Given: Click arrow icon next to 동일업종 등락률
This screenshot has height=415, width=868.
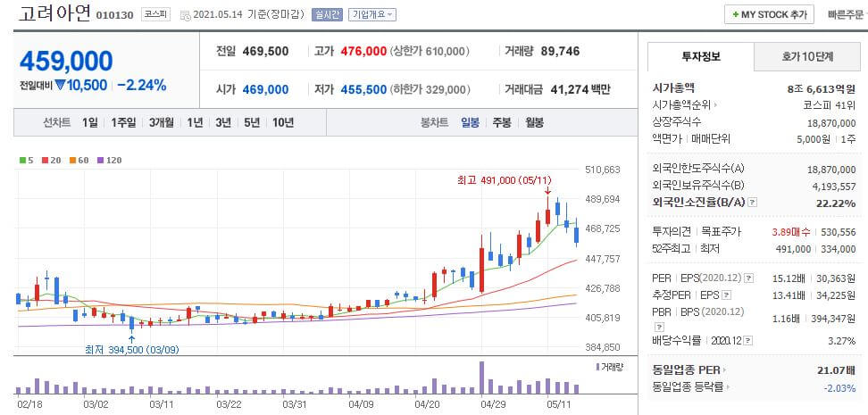Looking at the screenshot, I should click(x=728, y=387).
